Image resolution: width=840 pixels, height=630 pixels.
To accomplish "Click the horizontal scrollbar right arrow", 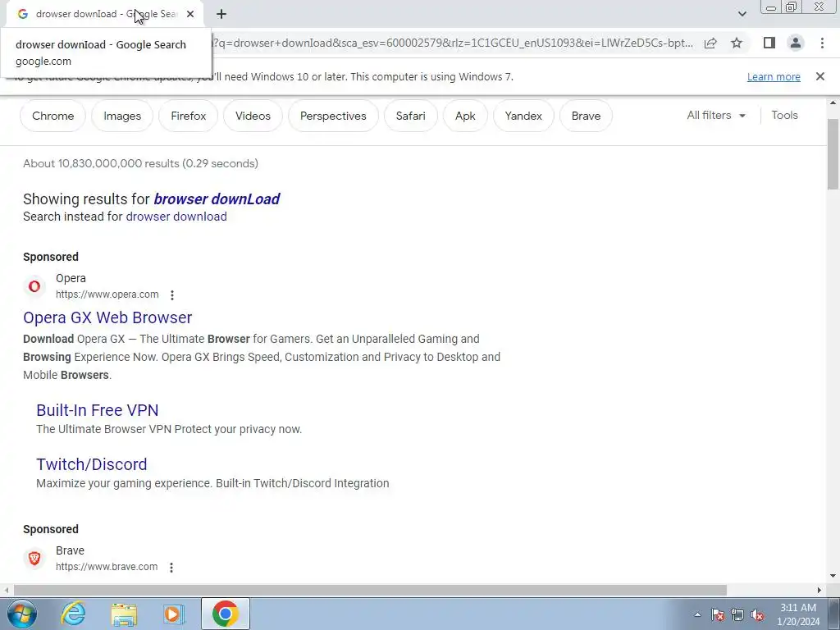I will [x=819, y=591].
